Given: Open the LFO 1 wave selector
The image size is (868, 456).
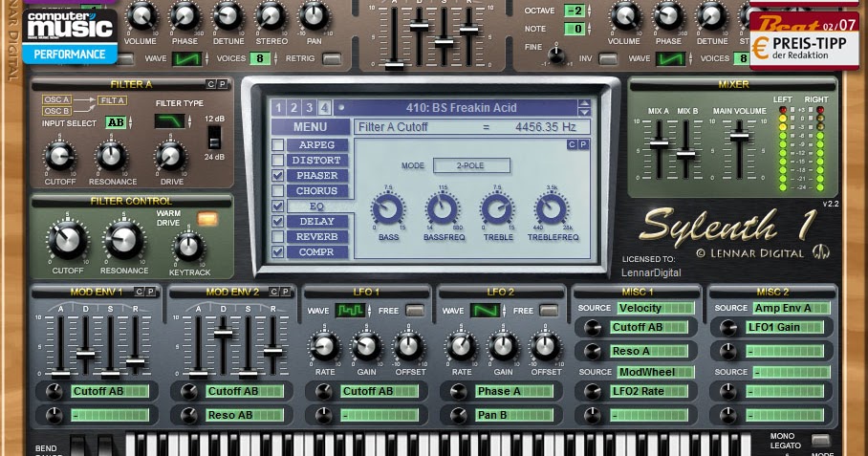Looking at the screenshot, I should tap(350, 311).
